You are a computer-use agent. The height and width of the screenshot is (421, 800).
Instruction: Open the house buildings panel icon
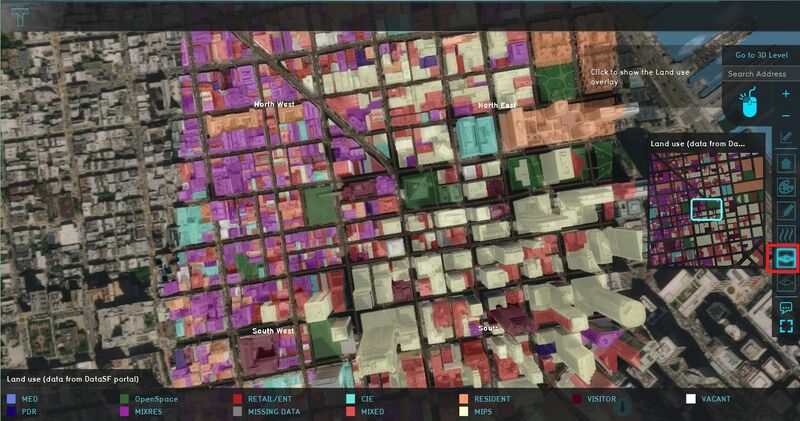(x=786, y=163)
